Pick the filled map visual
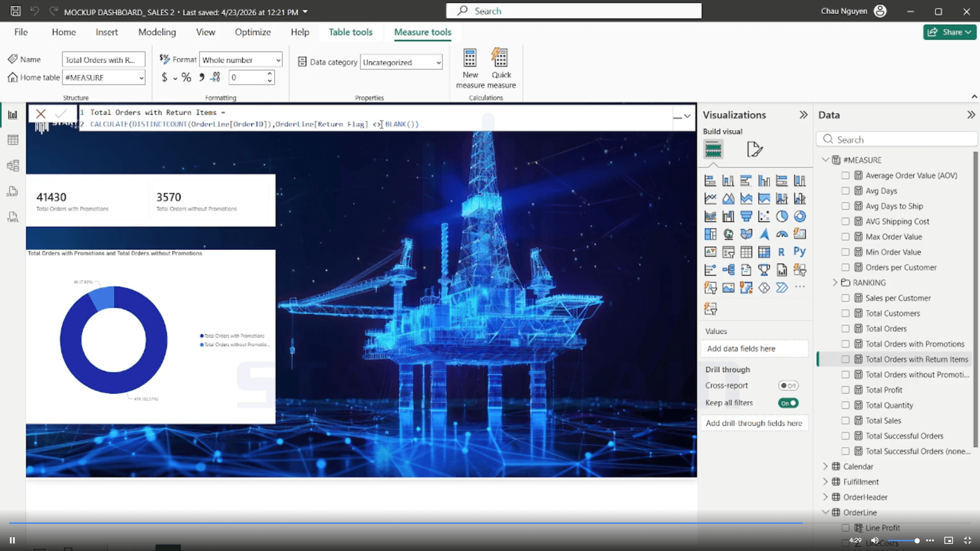The height and width of the screenshot is (551, 980). 746,234
